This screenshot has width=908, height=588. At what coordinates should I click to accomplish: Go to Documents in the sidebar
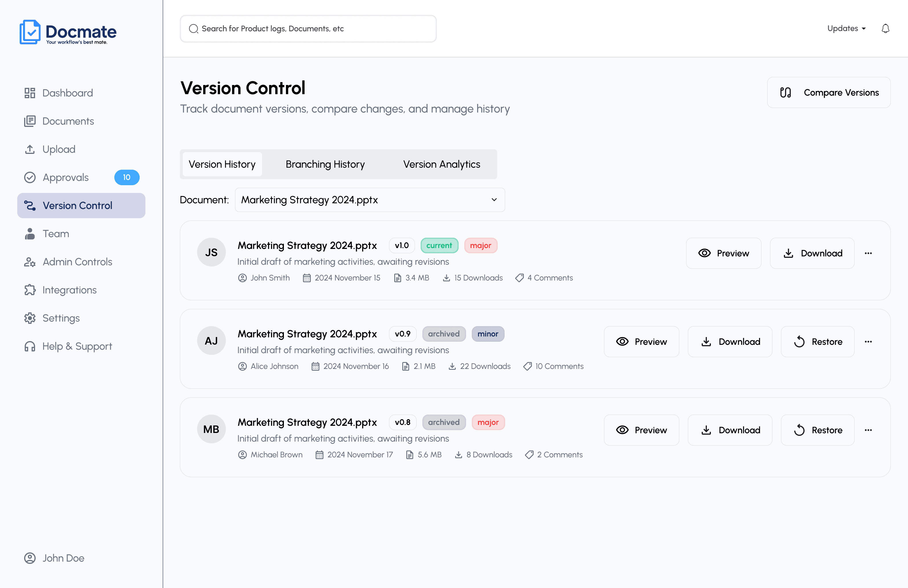pyautogui.click(x=81, y=121)
